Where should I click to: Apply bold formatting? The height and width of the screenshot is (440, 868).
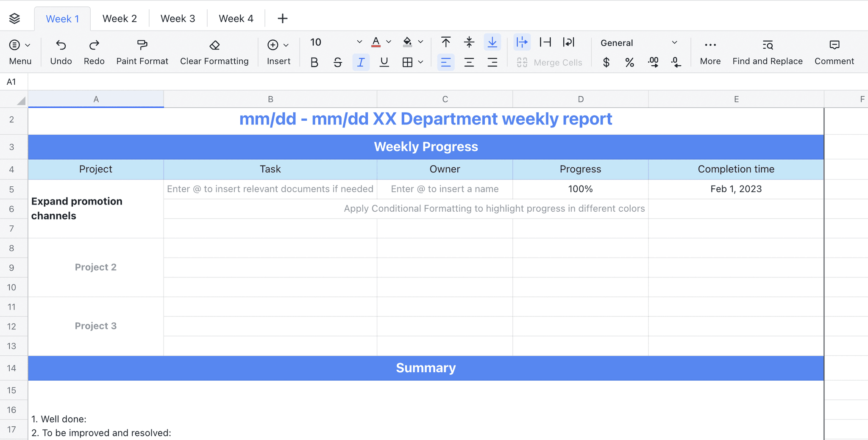(x=314, y=62)
